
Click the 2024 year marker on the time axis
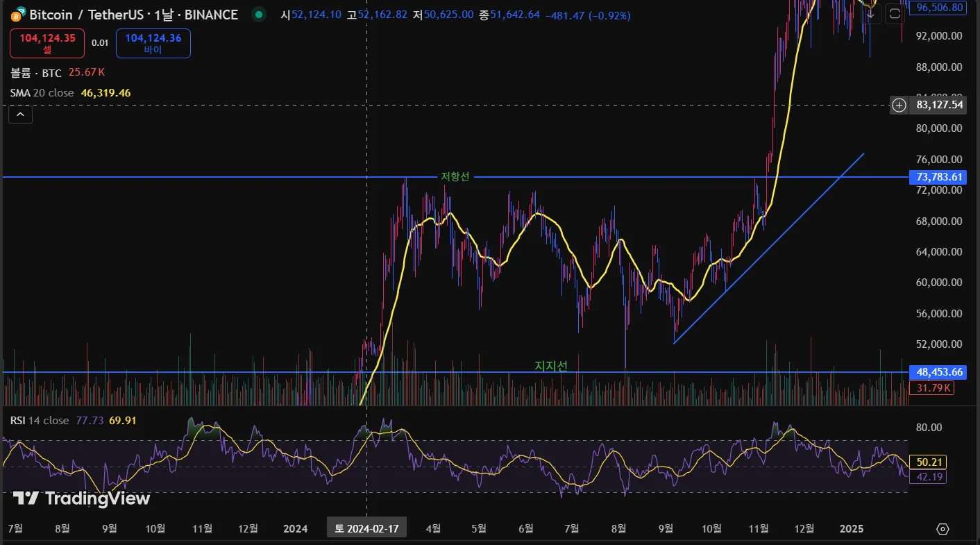[x=296, y=528]
